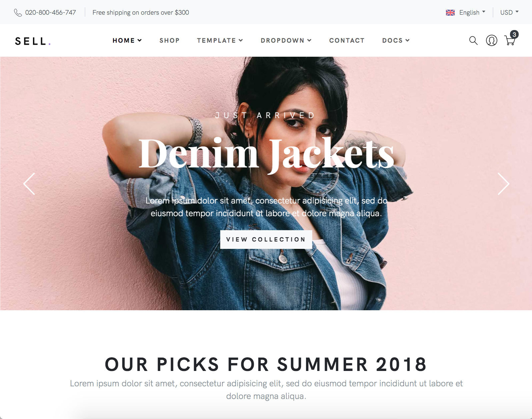This screenshot has width=532, height=419.
Task: Go to the Shop page
Action: point(169,40)
